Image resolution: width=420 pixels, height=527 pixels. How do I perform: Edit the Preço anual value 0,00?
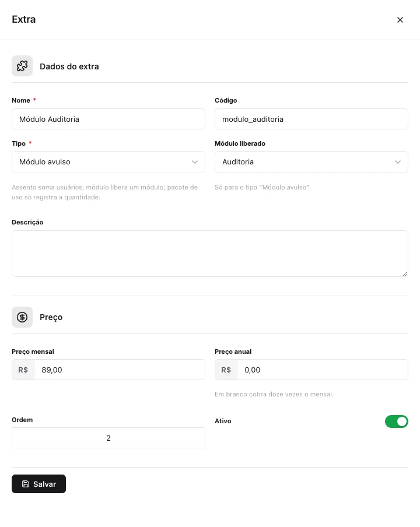(x=323, y=370)
